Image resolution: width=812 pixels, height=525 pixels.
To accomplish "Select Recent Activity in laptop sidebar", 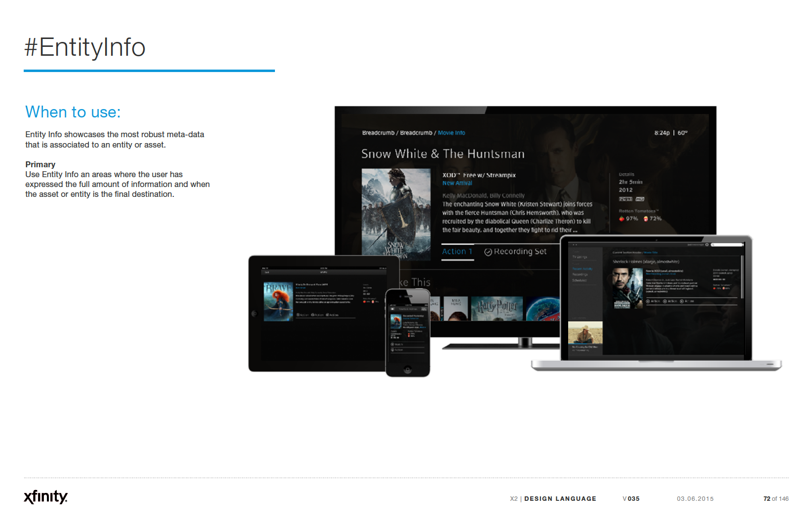I will point(582,269).
